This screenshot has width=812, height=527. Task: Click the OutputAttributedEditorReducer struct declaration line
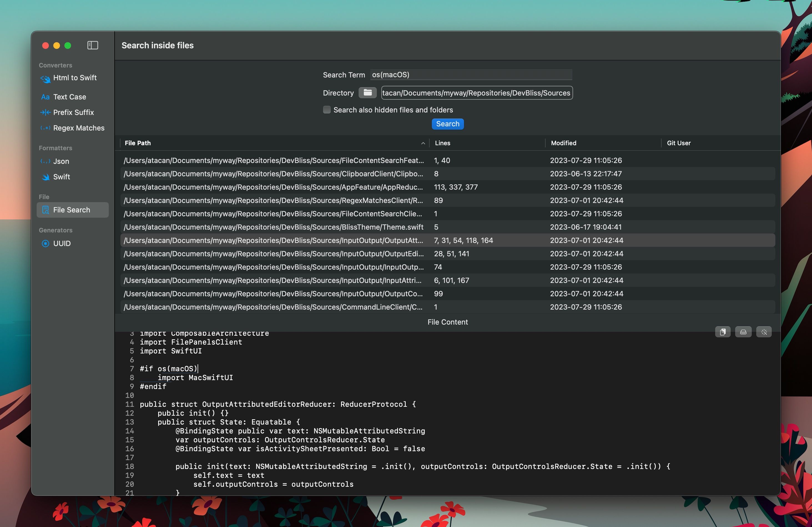tap(278, 404)
